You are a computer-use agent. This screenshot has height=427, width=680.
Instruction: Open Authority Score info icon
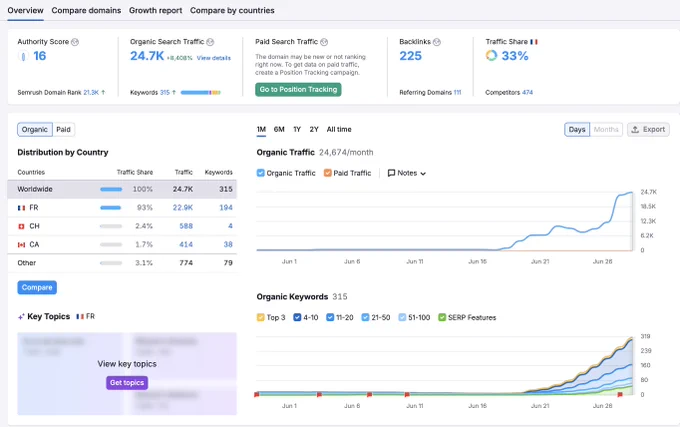coord(75,42)
